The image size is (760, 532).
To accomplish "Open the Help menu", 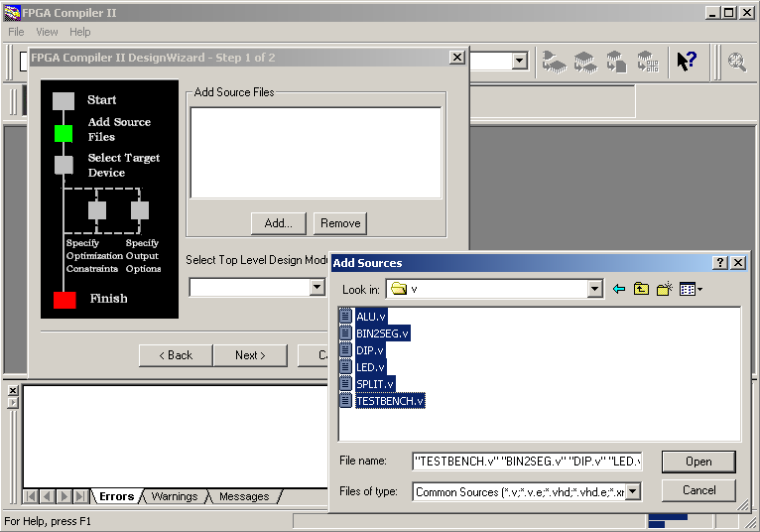I will (x=80, y=32).
